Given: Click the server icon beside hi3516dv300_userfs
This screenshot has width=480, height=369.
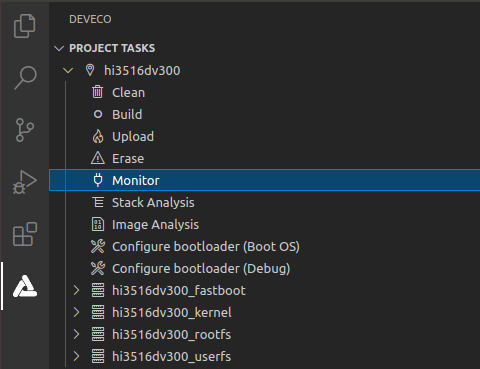Looking at the screenshot, I should point(98,356).
